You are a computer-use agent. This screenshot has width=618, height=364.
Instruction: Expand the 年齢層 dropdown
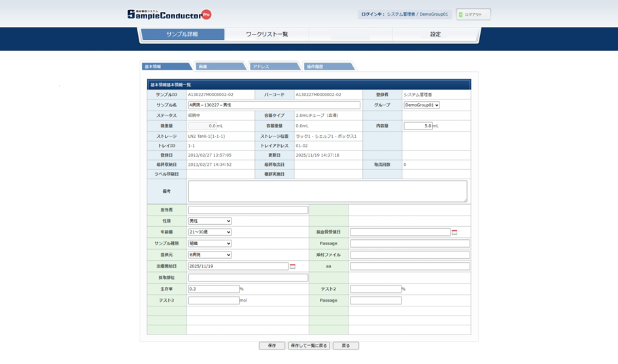tap(209, 232)
